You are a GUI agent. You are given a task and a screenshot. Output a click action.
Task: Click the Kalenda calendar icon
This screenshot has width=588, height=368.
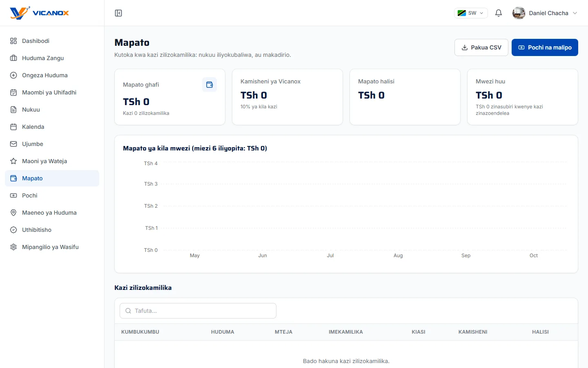tap(13, 127)
